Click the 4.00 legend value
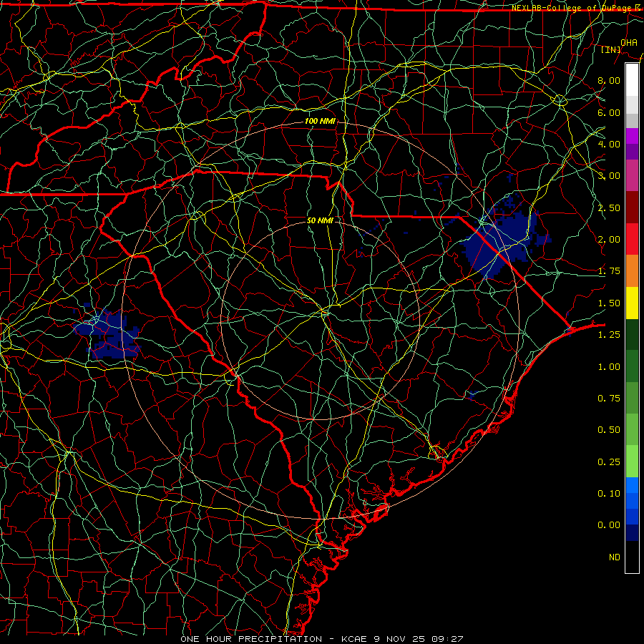The width and height of the screenshot is (644, 644). coord(609,144)
